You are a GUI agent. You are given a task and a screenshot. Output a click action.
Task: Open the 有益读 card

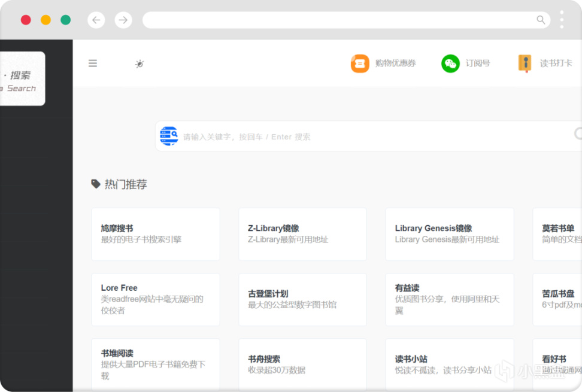[x=450, y=300]
